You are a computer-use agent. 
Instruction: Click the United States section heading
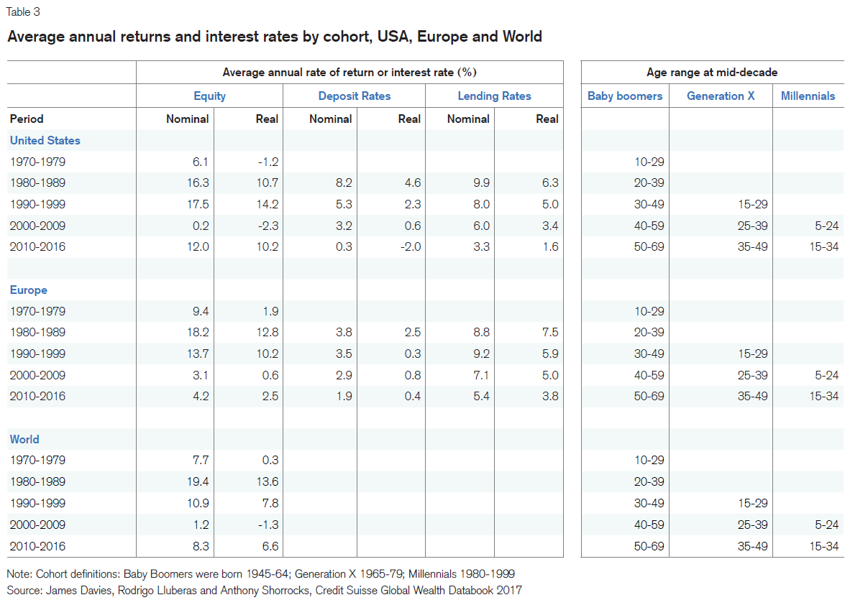45,140
